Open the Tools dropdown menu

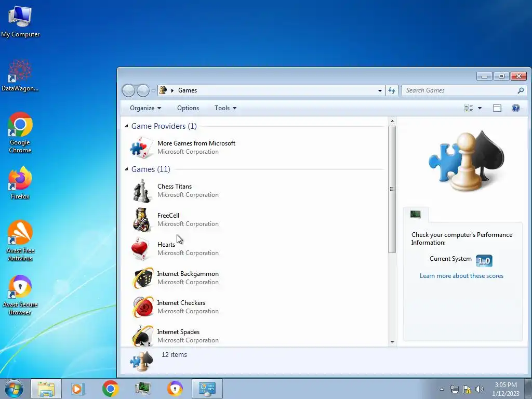click(225, 108)
